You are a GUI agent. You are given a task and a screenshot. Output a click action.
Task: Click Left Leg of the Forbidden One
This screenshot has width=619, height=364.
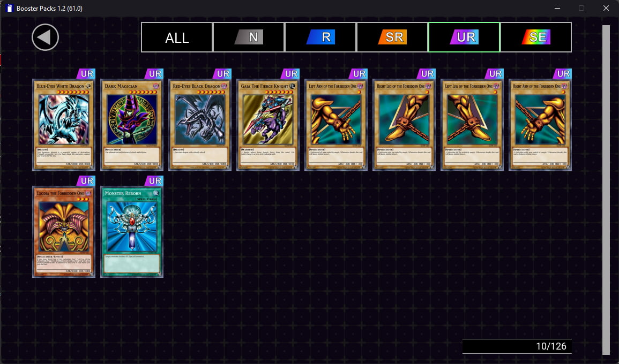(x=472, y=125)
